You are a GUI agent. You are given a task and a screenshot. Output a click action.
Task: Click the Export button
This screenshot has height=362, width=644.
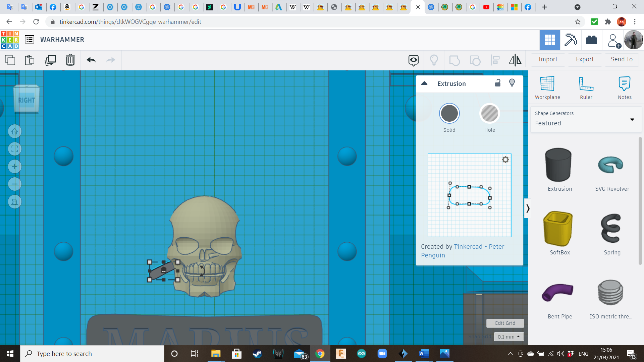point(585,59)
